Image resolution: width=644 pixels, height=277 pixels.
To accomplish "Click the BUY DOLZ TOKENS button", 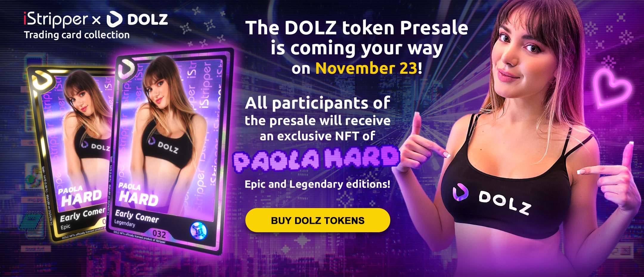I will pos(318,220).
